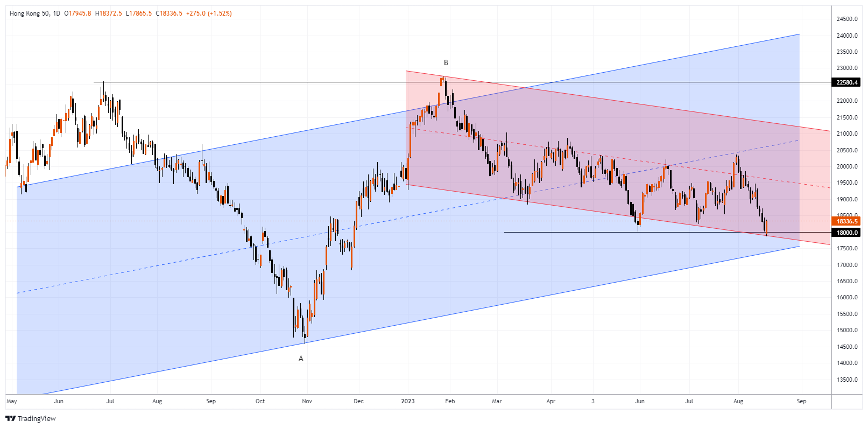Click the 17000.0 price axis label
This screenshot has width=868, height=428.
pyautogui.click(x=847, y=265)
